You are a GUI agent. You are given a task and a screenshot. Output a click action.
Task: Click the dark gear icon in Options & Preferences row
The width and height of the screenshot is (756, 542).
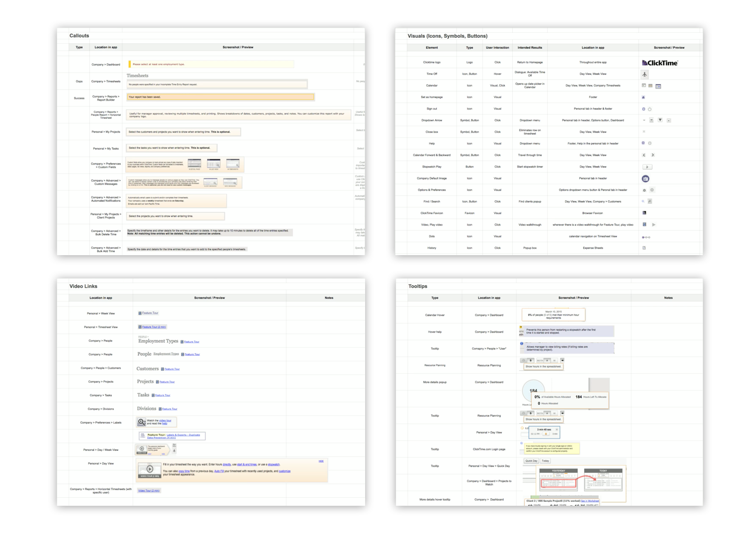click(644, 190)
